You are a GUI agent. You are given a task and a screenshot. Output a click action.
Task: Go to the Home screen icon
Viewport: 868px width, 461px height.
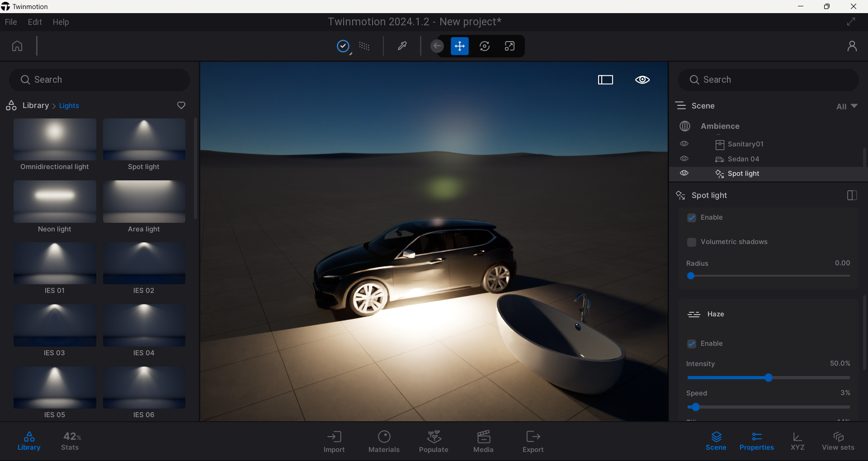[17, 46]
